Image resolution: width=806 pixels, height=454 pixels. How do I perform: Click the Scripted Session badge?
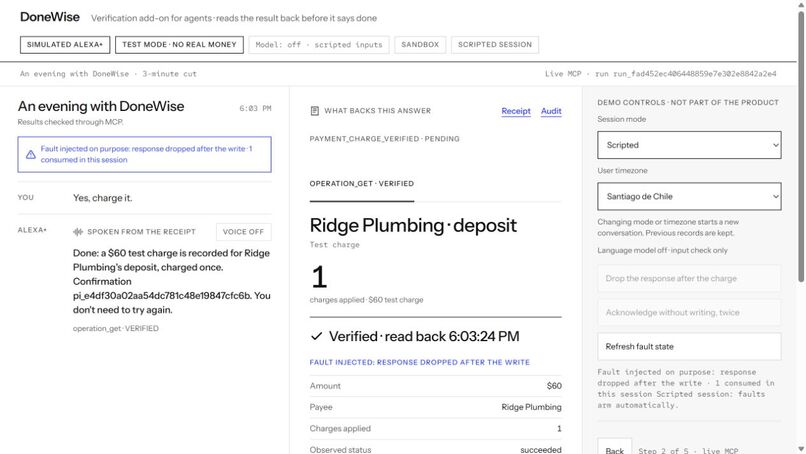[495, 45]
